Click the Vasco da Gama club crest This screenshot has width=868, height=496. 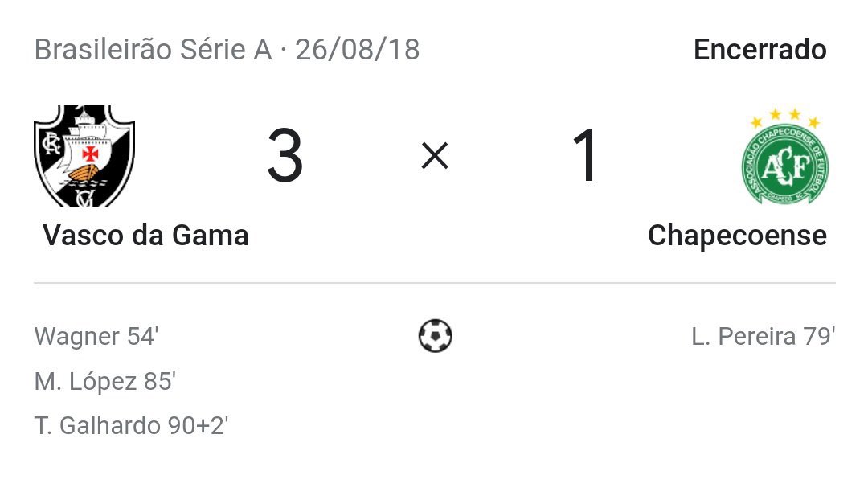84,155
